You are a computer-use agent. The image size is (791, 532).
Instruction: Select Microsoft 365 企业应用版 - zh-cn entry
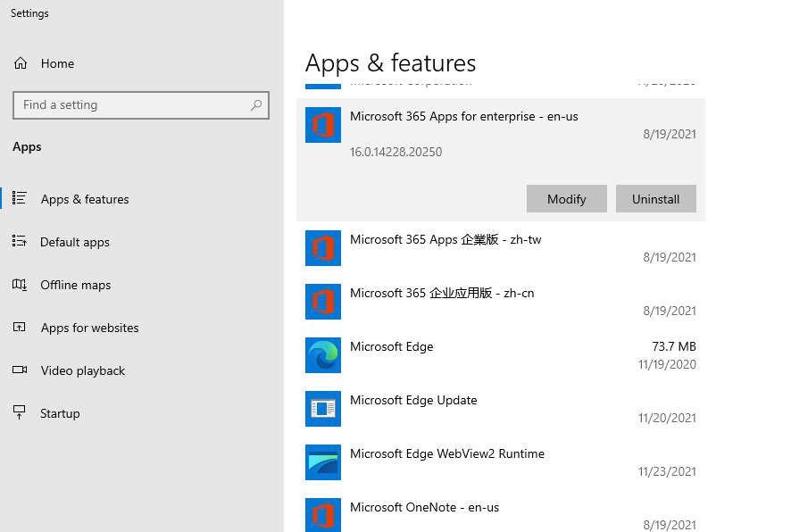[501, 302]
